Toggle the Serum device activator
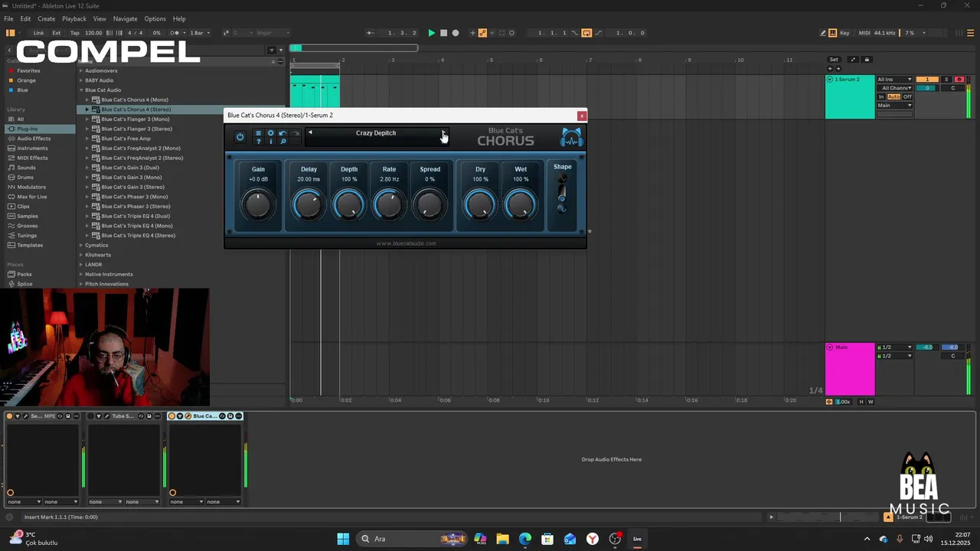Screen dimensions: 980x551 10,416
